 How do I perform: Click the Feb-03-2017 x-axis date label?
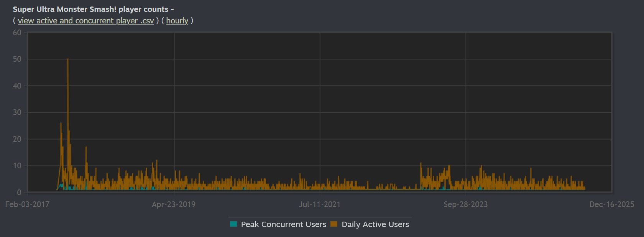click(27, 204)
